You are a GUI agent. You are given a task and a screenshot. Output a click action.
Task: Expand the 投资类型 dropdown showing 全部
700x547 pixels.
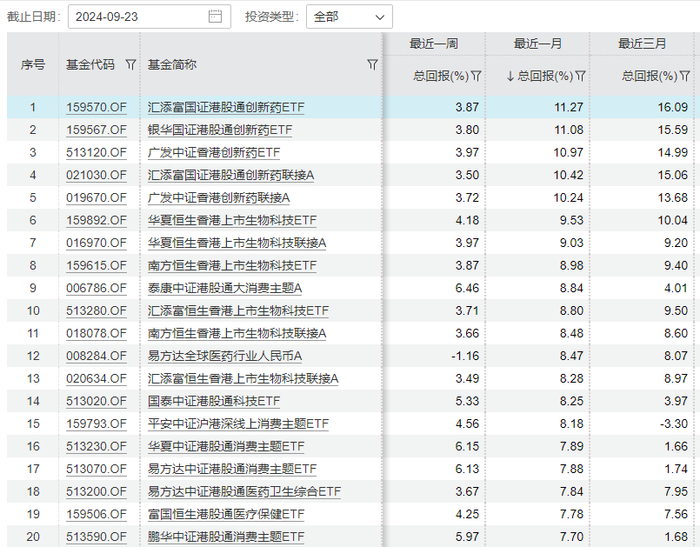[x=349, y=17]
